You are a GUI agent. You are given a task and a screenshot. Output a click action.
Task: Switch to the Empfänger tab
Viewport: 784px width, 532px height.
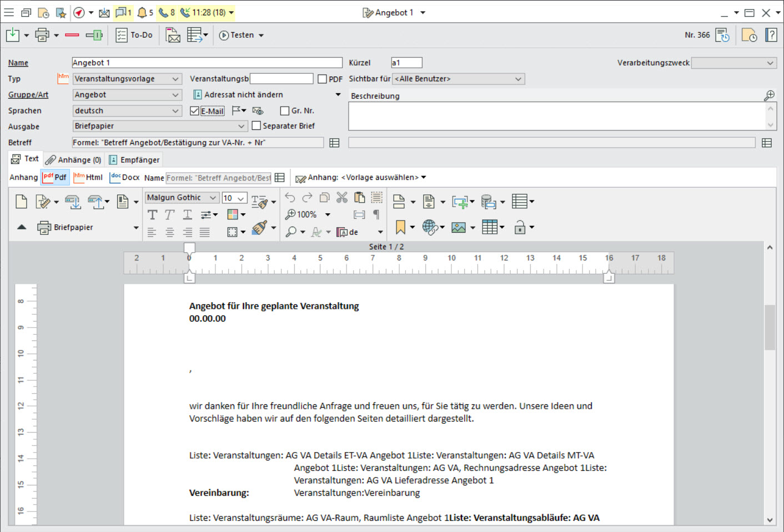coord(134,160)
